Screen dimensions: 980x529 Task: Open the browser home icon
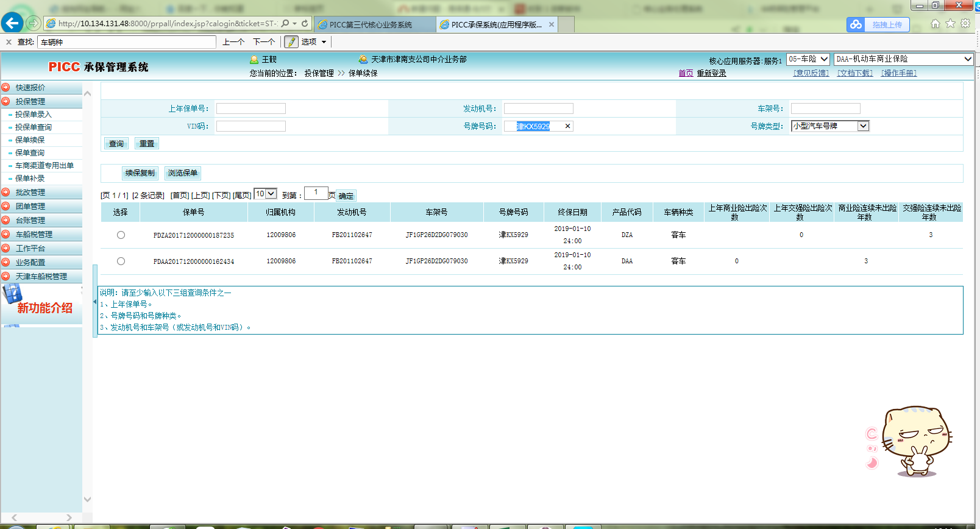[936, 24]
